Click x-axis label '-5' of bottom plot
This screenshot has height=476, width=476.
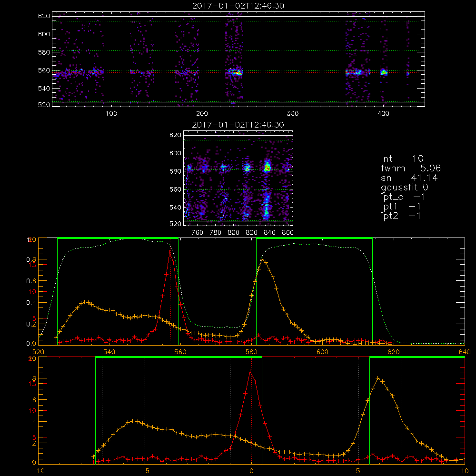(145, 471)
